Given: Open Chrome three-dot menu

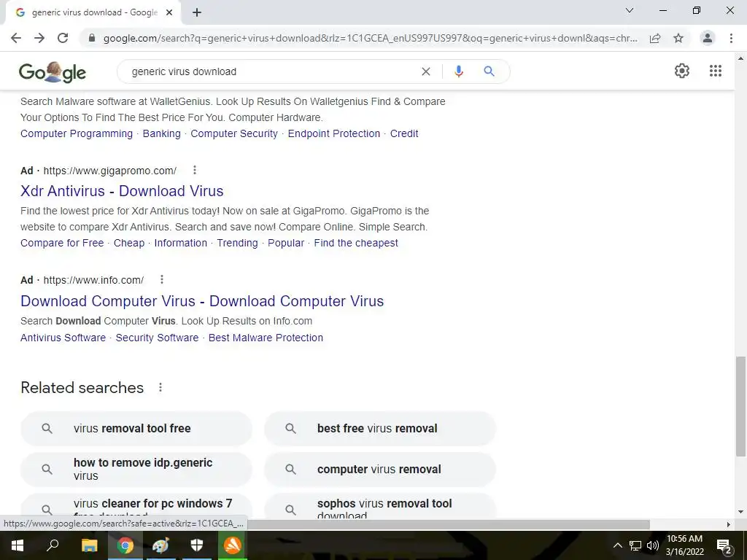Looking at the screenshot, I should click(x=731, y=38).
